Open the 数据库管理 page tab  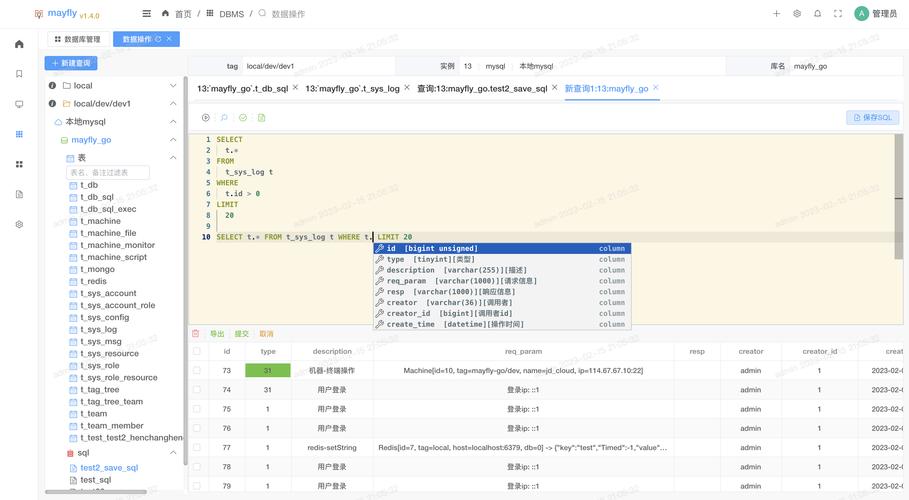click(78, 39)
